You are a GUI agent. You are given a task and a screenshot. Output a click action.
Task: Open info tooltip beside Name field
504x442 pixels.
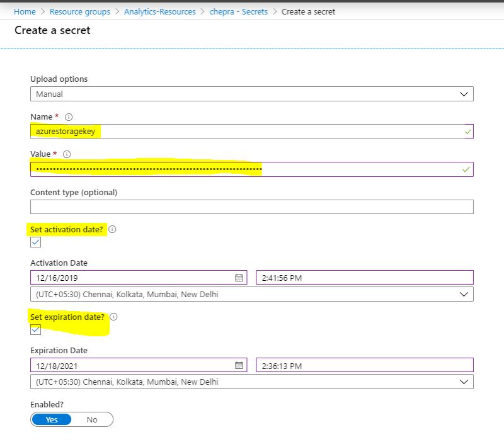[67, 116]
